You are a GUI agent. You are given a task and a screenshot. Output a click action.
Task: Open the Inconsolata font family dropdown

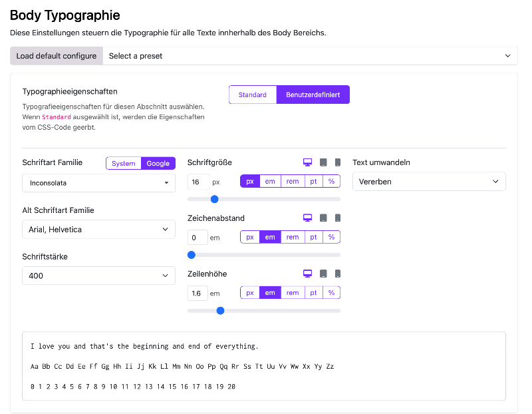click(98, 183)
